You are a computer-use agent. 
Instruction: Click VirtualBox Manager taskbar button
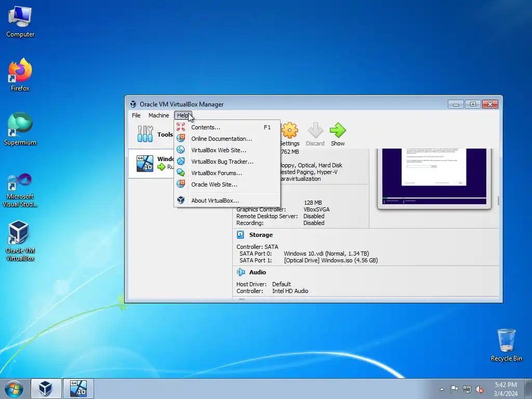[x=46, y=389]
